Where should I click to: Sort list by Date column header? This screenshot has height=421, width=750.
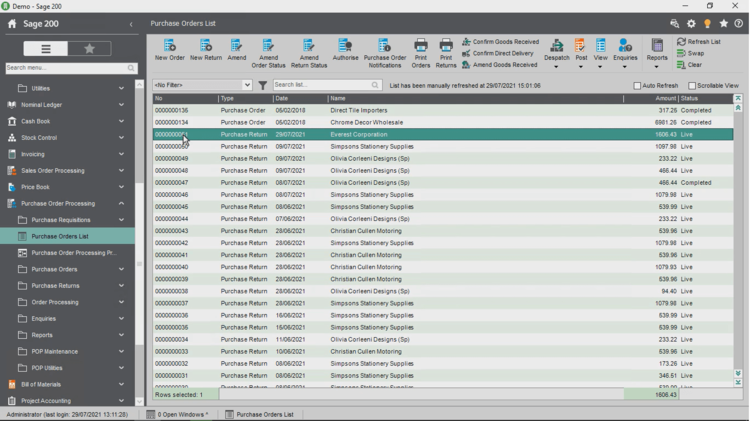click(300, 99)
